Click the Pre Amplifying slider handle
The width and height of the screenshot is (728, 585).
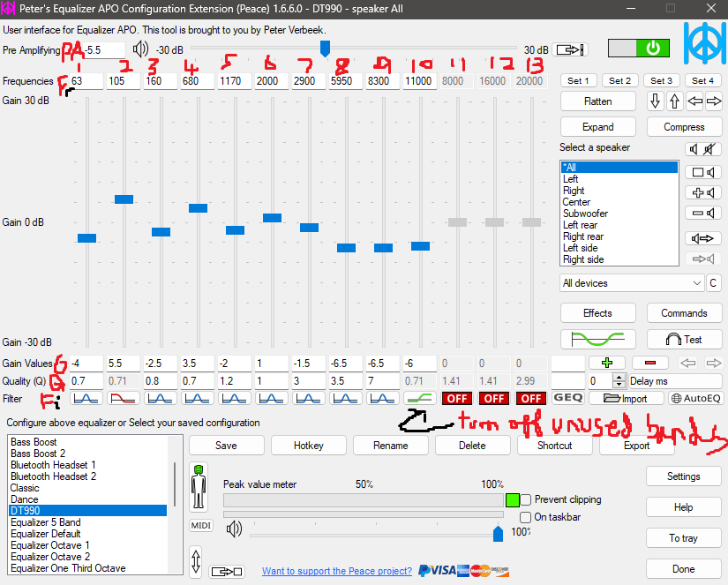tap(325, 49)
